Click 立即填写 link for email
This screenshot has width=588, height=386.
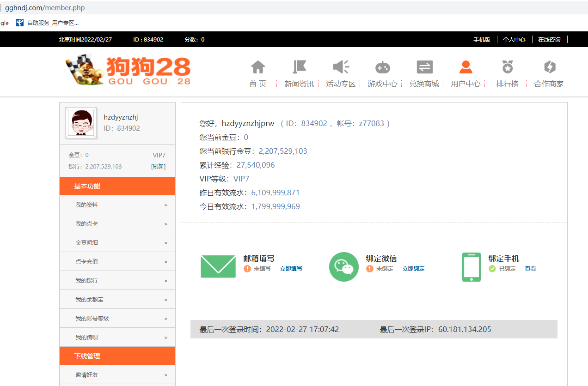pos(291,269)
